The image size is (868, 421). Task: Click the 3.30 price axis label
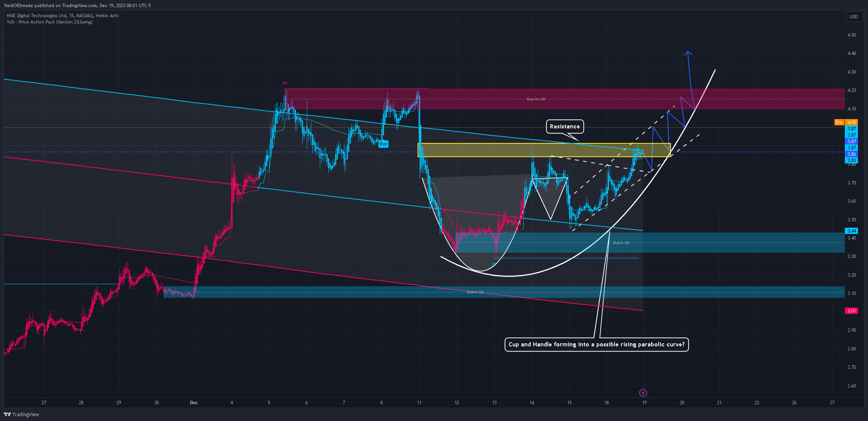[852, 256]
